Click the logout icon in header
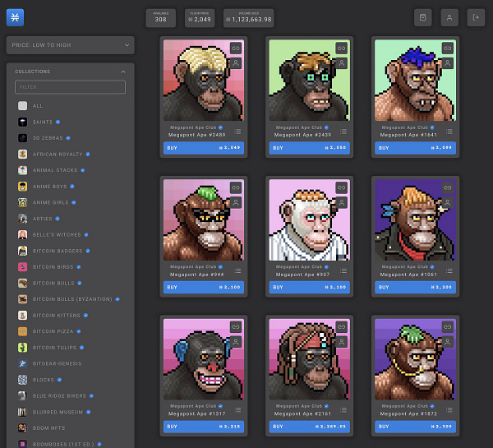493x448 pixels. [476, 17]
